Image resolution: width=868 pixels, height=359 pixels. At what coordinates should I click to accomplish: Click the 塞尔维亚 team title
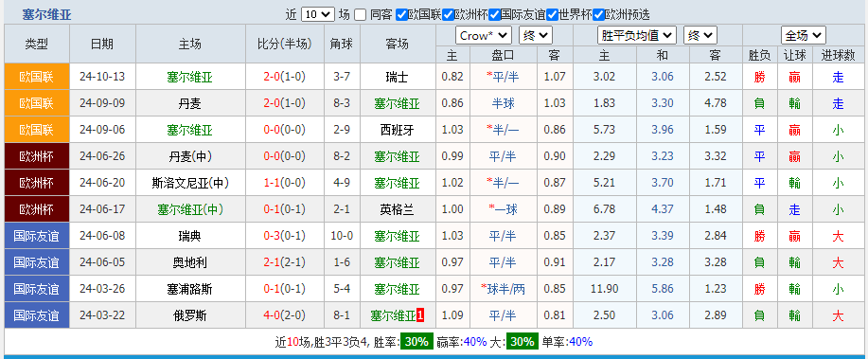pyautogui.click(x=47, y=15)
